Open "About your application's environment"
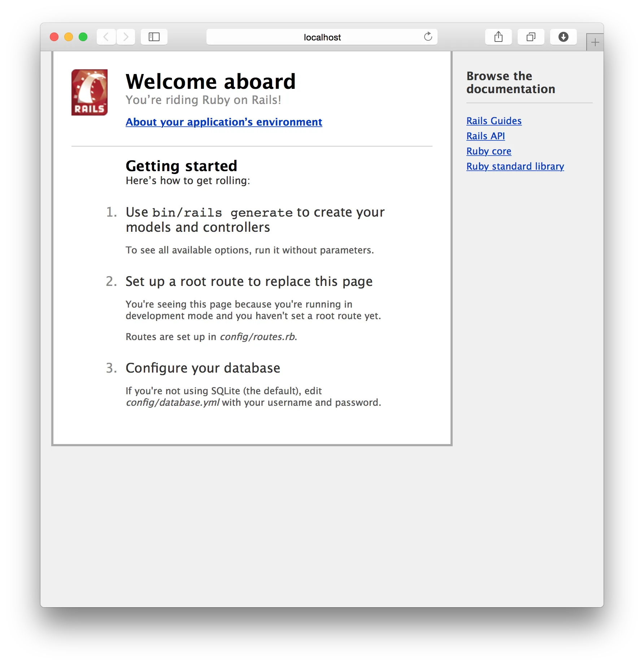 (x=223, y=122)
